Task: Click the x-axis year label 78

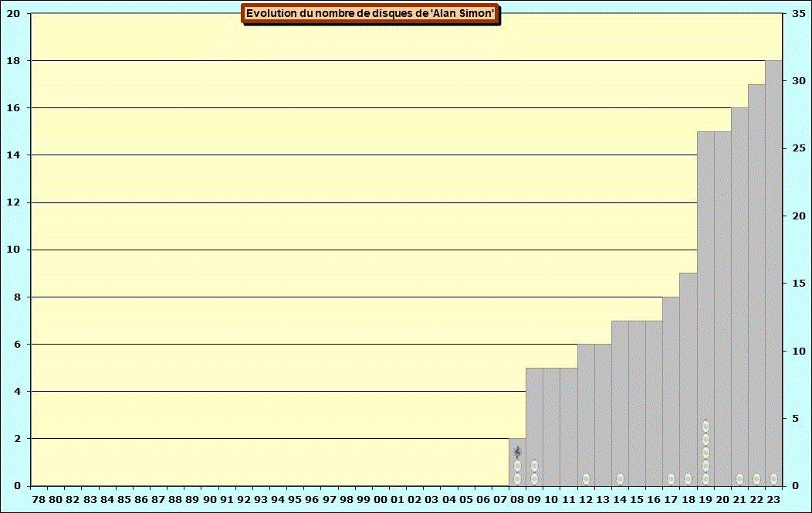Action: (39, 500)
